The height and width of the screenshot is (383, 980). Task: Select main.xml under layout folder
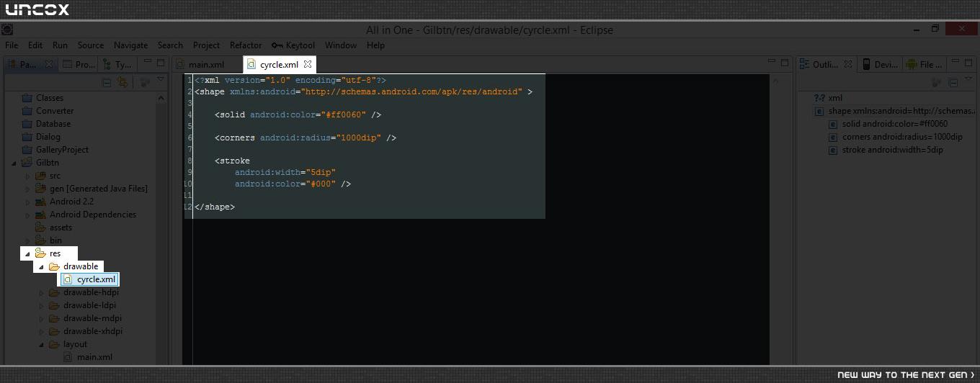[88, 357]
